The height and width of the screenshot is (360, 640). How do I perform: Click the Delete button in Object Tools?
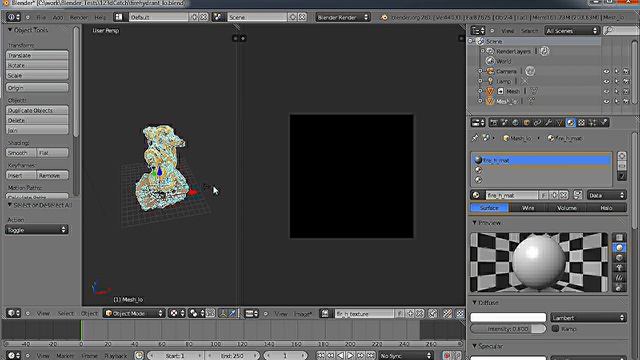37,120
